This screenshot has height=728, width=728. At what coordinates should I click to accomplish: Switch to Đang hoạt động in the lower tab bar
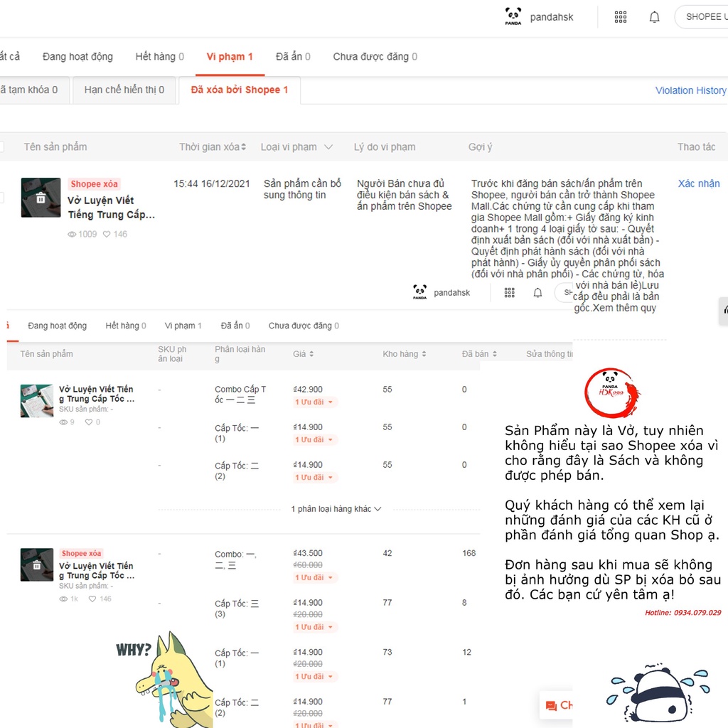[57, 326]
